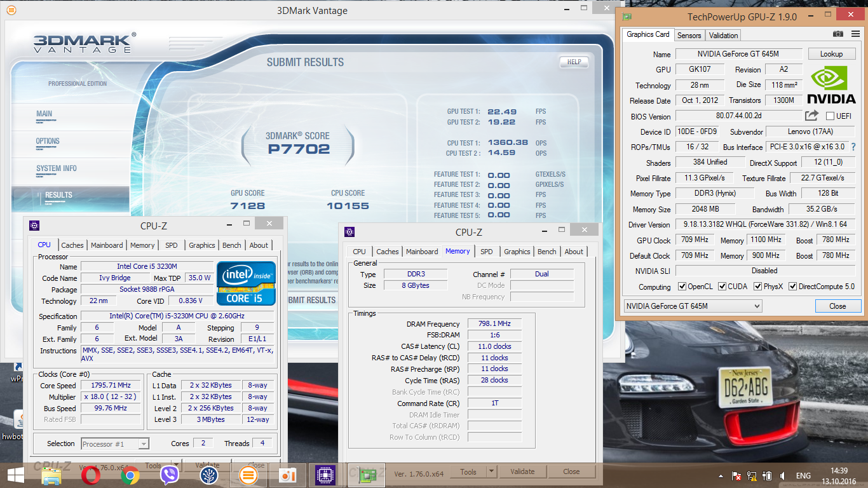The image size is (868, 488).
Task: Launch Google Chrome from the taskbar
Action: (130, 475)
